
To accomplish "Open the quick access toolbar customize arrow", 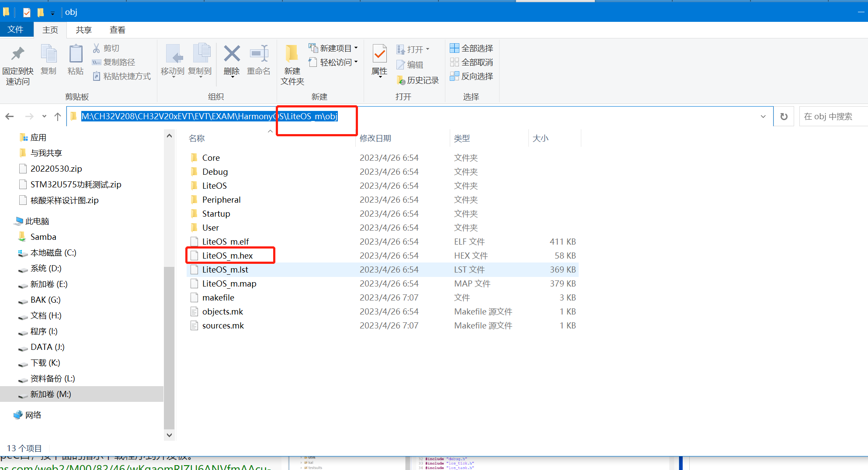I will point(52,14).
